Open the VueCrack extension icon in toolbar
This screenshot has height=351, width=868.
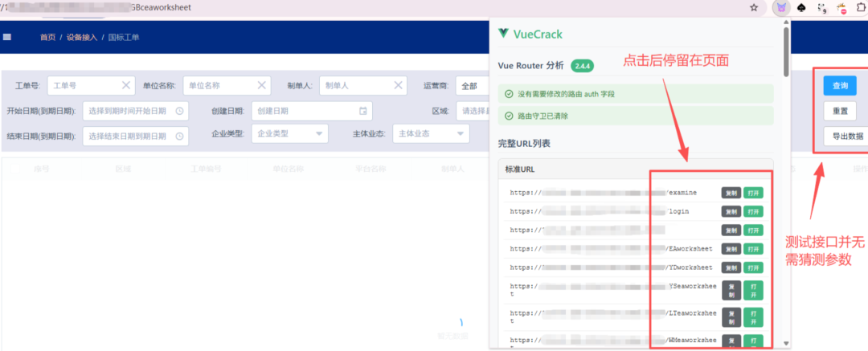[781, 8]
